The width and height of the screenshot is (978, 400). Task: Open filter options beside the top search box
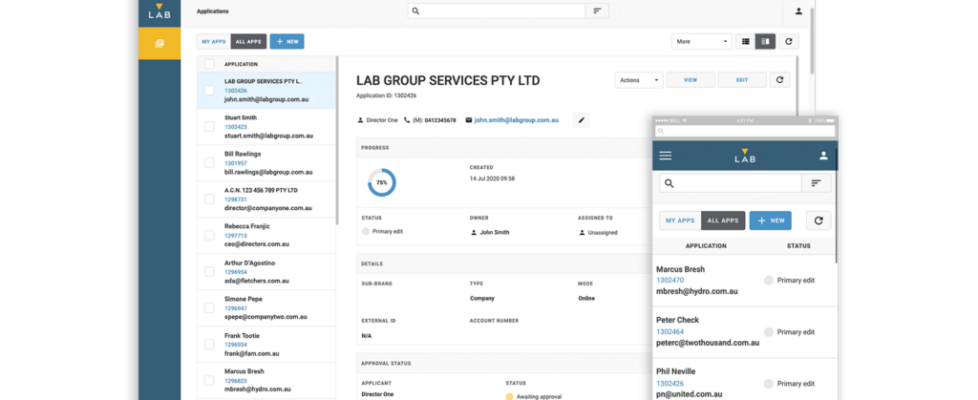pos(597,11)
